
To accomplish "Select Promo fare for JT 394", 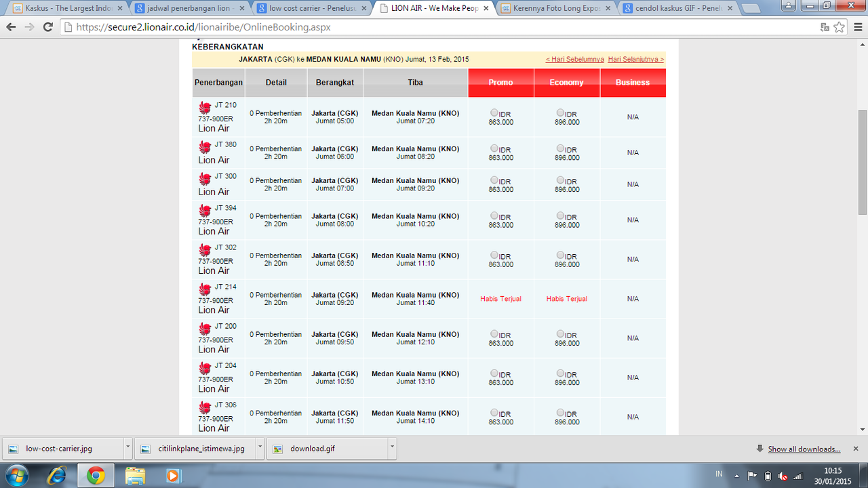I will 494,216.
